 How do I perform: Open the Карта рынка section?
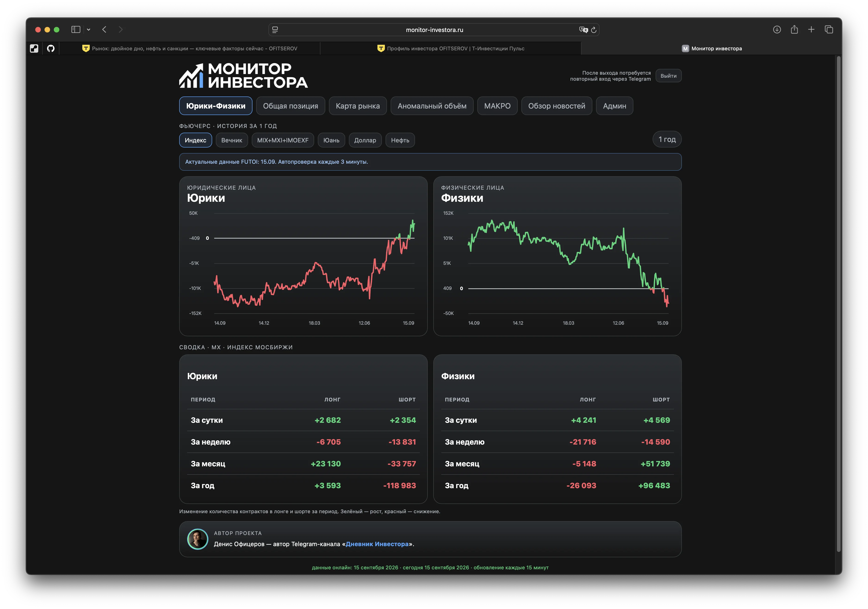[x=358, y=106]
